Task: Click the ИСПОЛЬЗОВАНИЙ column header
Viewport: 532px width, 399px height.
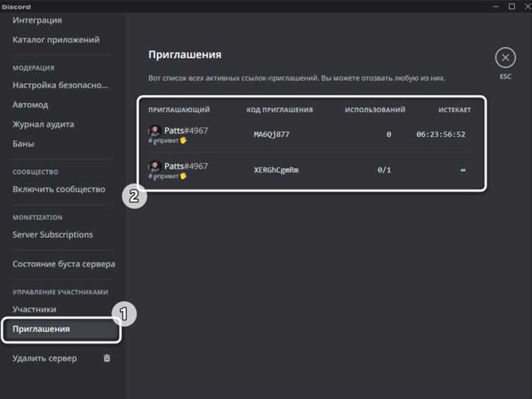Action: coord(375,109)
